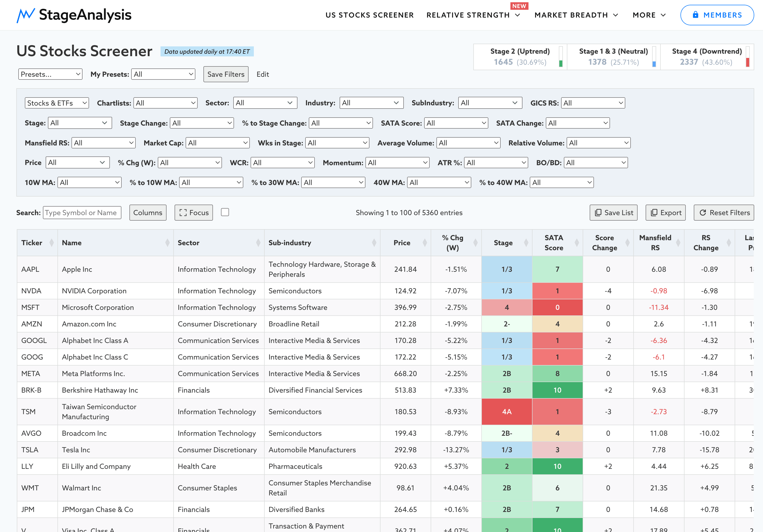
Task: Click the AAPL ticker cell
Action: pos(37,269)
